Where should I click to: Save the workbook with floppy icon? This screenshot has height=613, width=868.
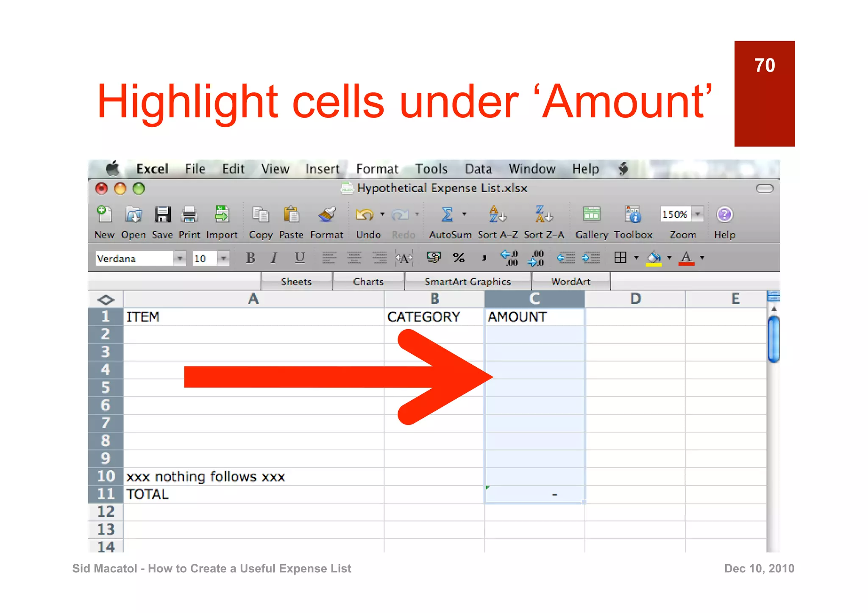click(162, 214)
